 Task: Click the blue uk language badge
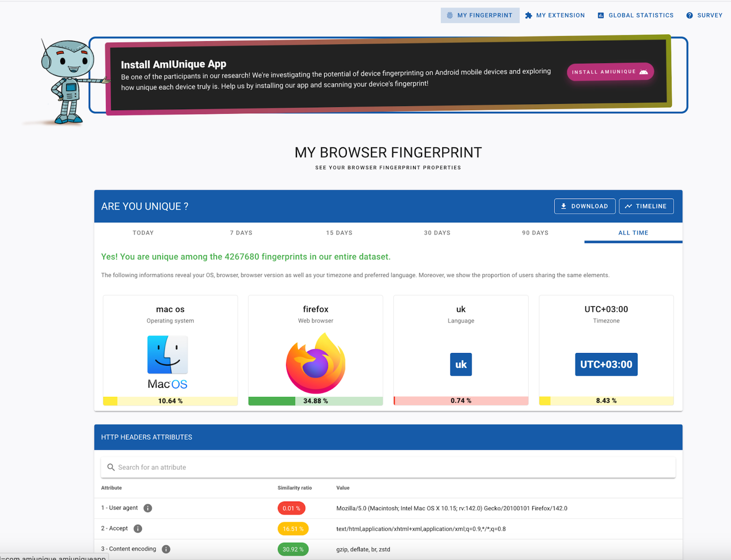(x=461, y=365)
